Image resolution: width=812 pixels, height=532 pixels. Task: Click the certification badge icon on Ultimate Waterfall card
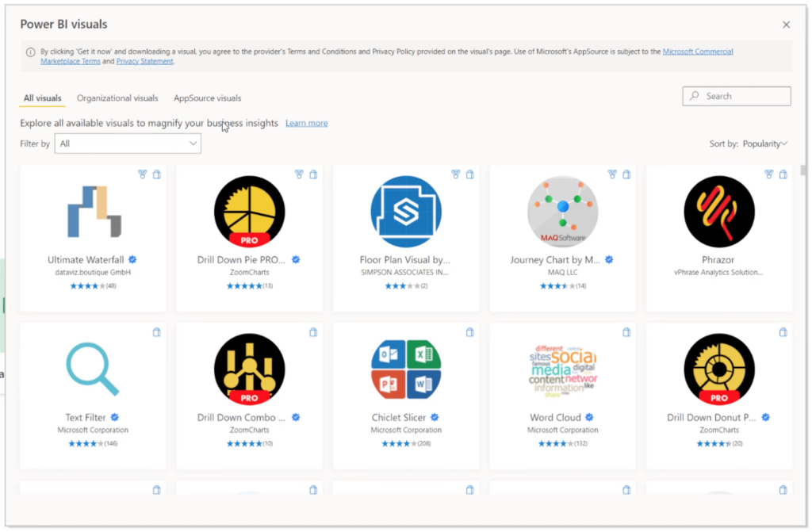(x=143, y=174)
